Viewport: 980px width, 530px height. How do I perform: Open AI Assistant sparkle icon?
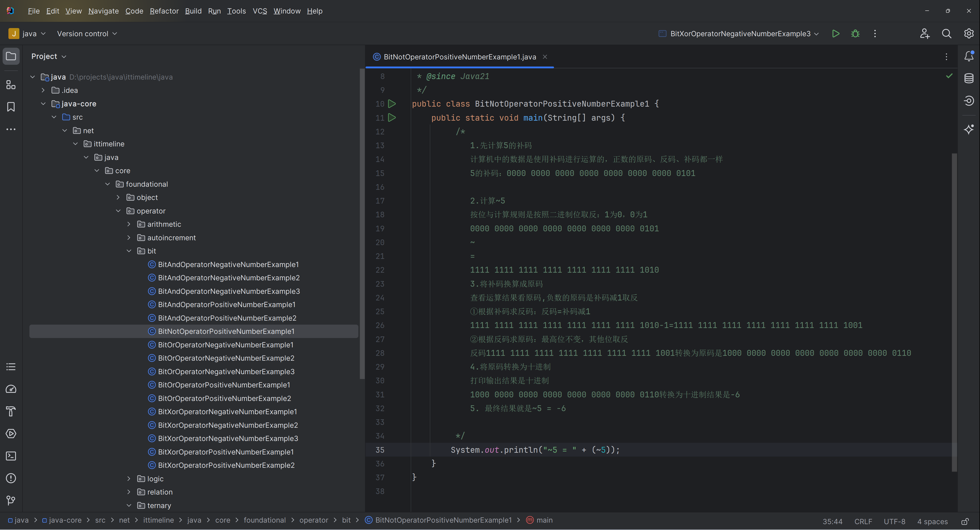(x=969, y=129)
